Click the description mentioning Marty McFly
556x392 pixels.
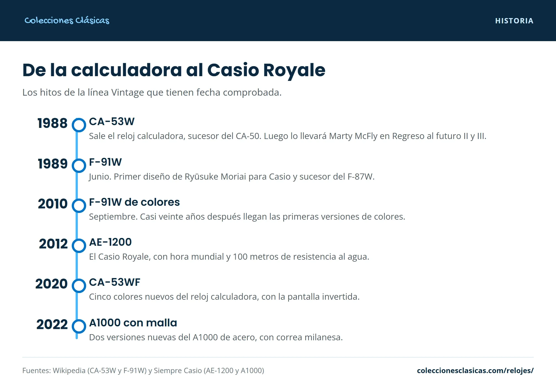click(288, 136)
